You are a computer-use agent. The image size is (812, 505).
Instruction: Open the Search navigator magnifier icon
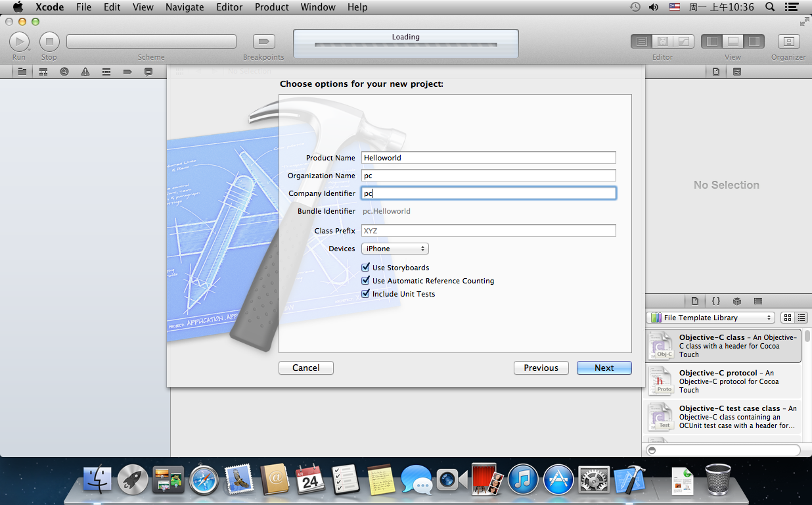point(64,72)
